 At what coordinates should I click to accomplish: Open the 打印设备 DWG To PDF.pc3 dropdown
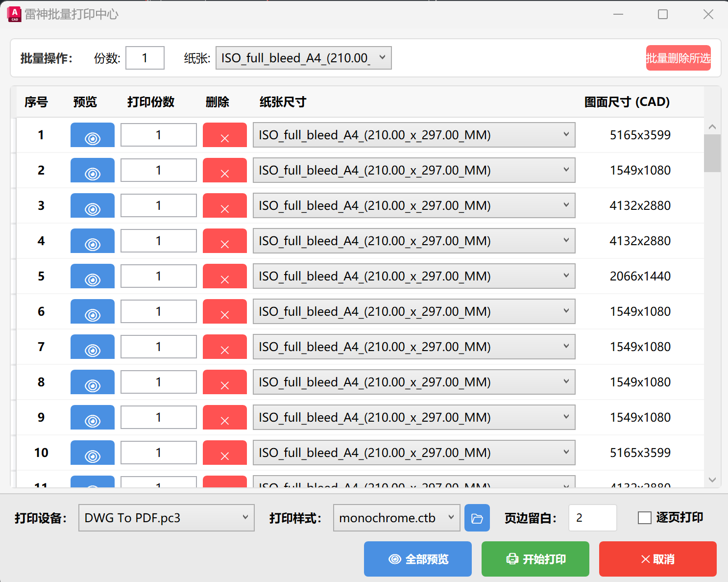pos(167,518)
